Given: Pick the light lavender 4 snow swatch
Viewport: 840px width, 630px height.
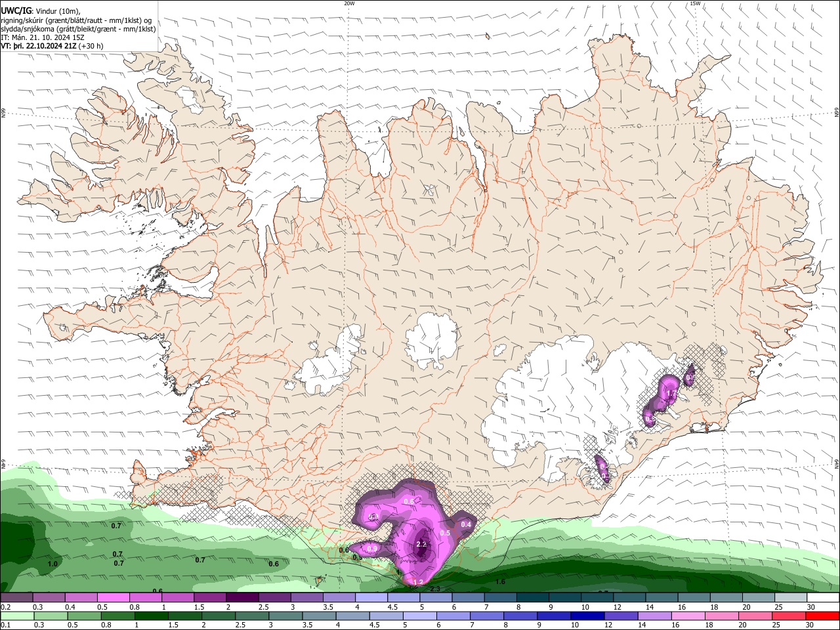Looking at the screenshot, I should click(x=371, y=598).
